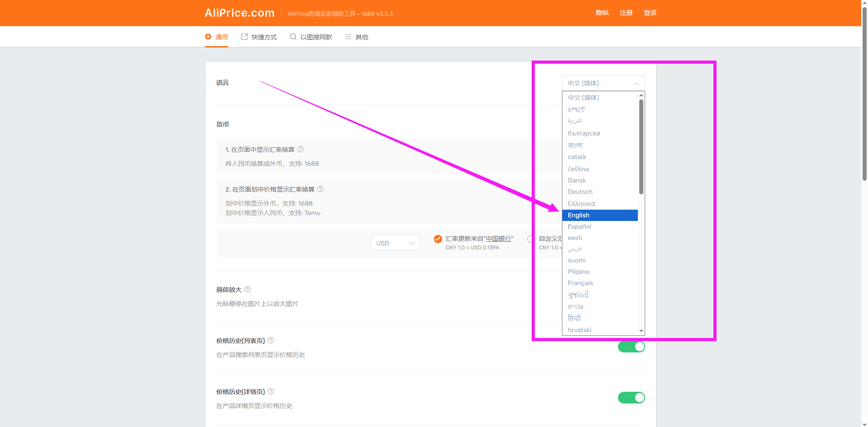This screenshot has width=868, height=427.
Task: Click the page scrollbar down arrow
Action: pyautogui.click(x=864, y=424)
